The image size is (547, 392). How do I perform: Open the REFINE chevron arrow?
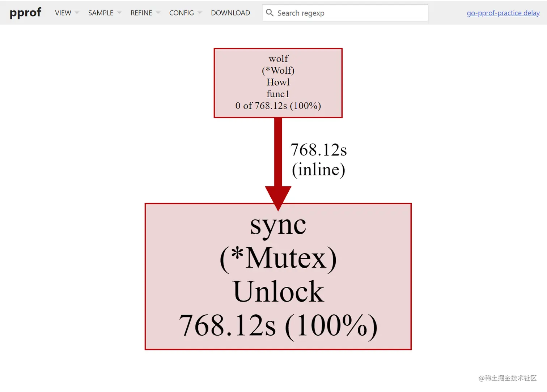coord(158,13)
